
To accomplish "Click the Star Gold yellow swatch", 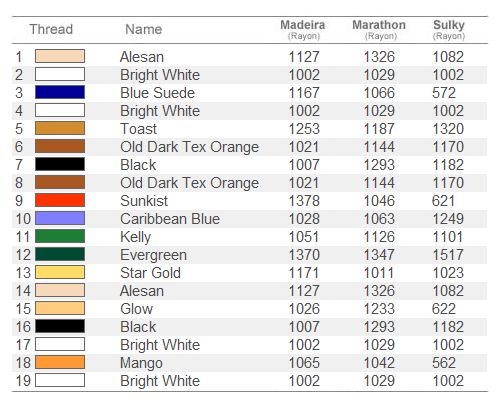I will point(60,272).
